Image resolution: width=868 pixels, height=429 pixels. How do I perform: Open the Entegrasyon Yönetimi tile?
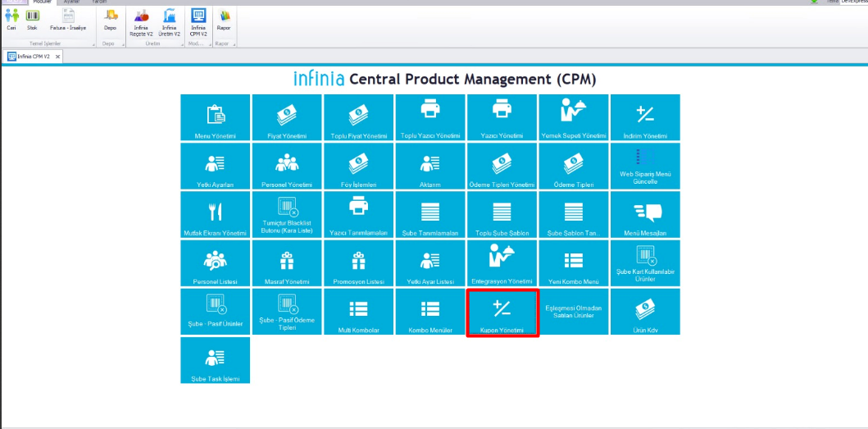tap(502, 263)
